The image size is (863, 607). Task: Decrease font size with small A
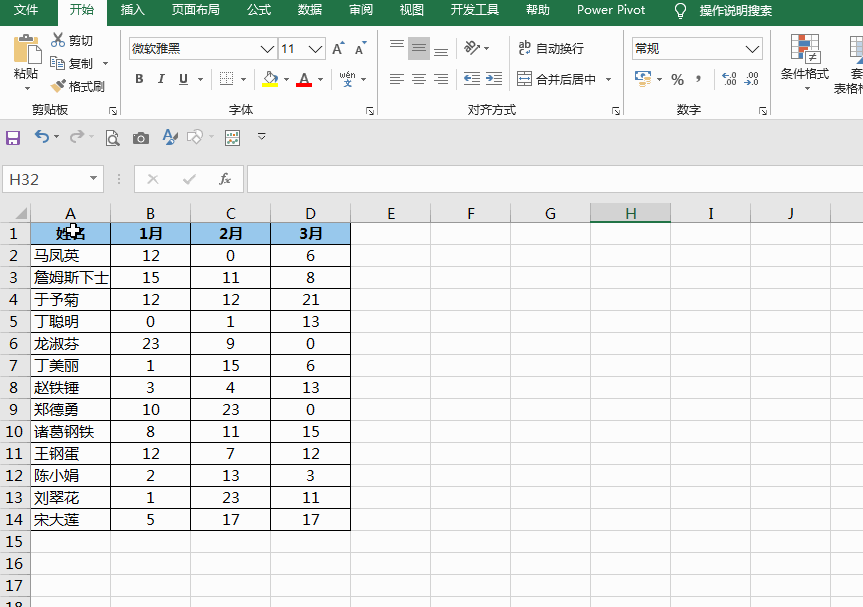click(361, 48)
